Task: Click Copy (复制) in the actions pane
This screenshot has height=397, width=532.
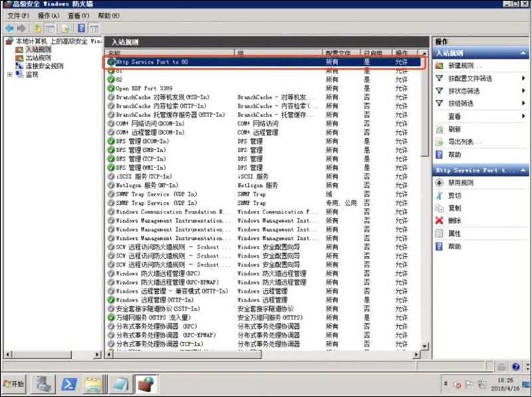Action: click(454, 208)
